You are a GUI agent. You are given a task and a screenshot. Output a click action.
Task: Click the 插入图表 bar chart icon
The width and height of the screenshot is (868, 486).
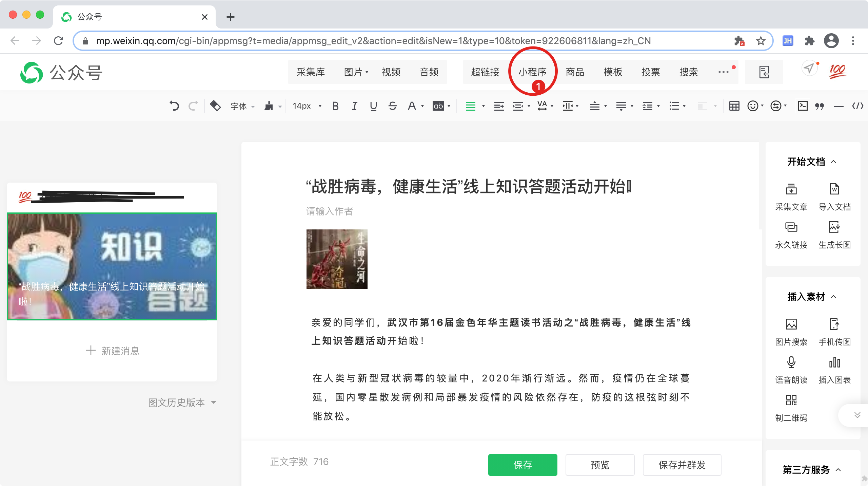(834, 362)
